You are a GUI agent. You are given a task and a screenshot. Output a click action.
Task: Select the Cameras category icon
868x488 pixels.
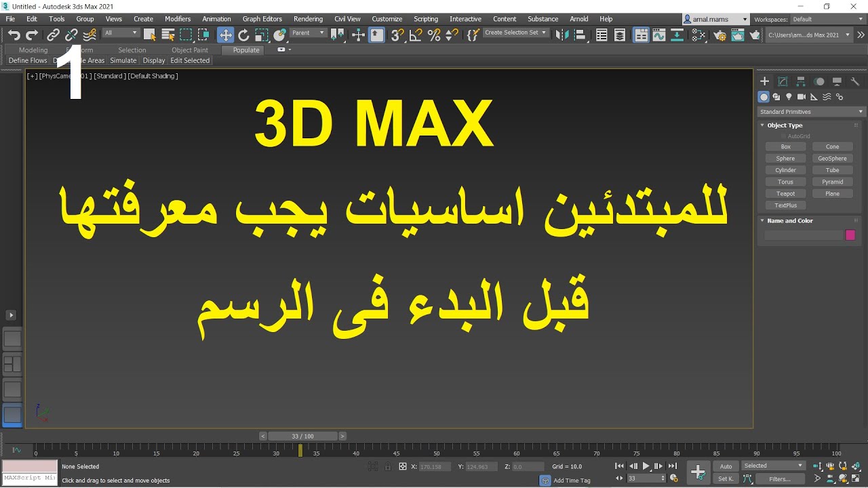point(802,97)
